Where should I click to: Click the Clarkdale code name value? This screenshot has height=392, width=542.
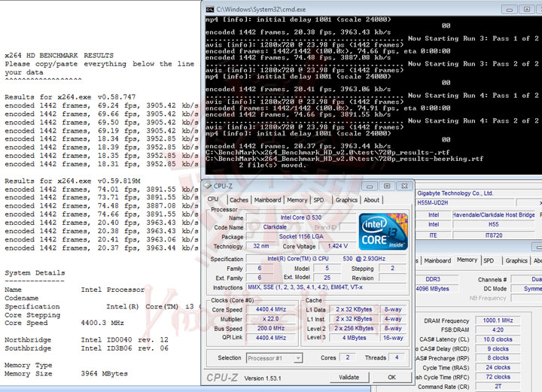pos(275,227)
